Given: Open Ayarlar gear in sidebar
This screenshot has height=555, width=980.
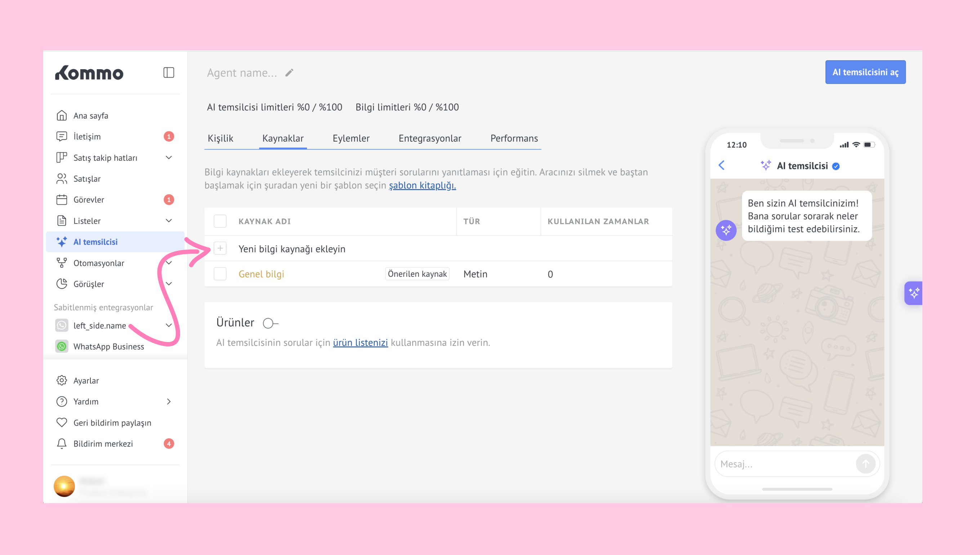Looking at the screenshot, I should (62, 381).
